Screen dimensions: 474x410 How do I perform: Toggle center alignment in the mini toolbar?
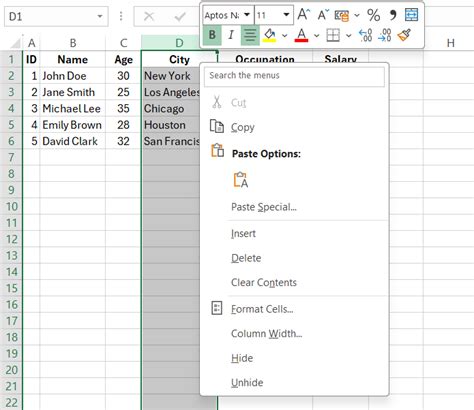pyautogui.click(x=250, y=35)
